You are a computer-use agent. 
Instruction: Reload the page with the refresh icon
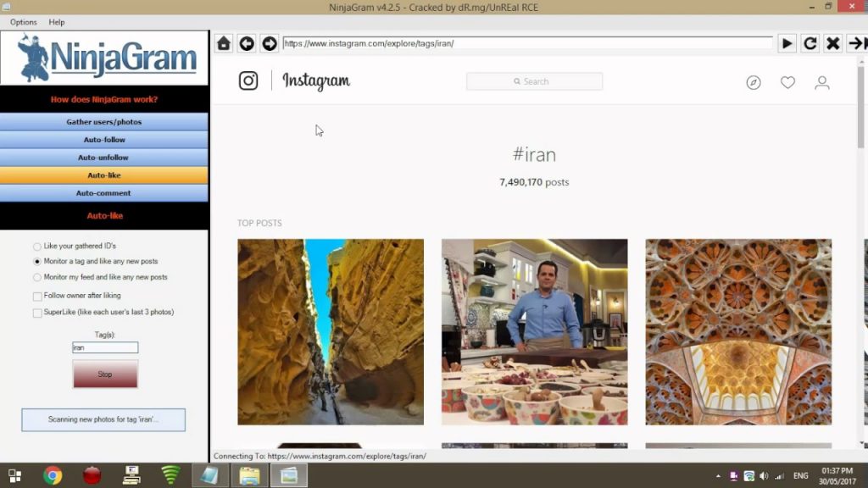(x=810, y=43)
